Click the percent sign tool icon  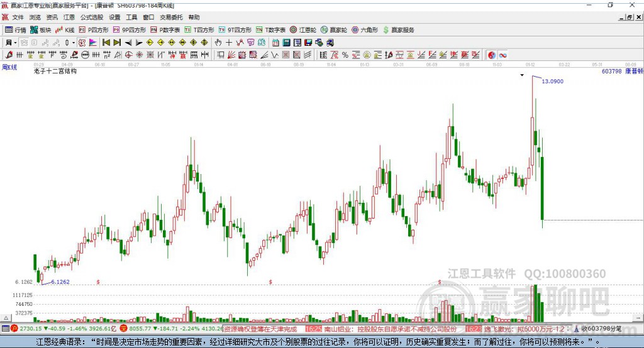click(345, 55)
